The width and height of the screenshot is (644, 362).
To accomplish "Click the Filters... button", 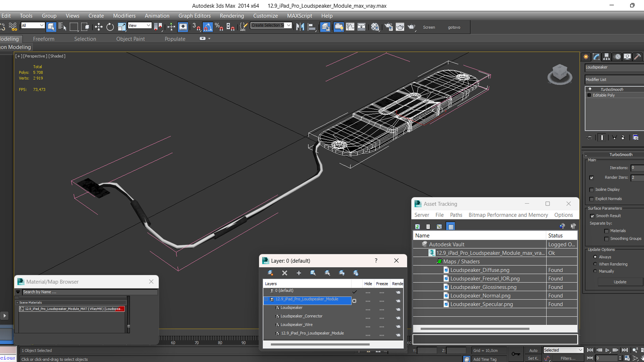I will [568, 358].
